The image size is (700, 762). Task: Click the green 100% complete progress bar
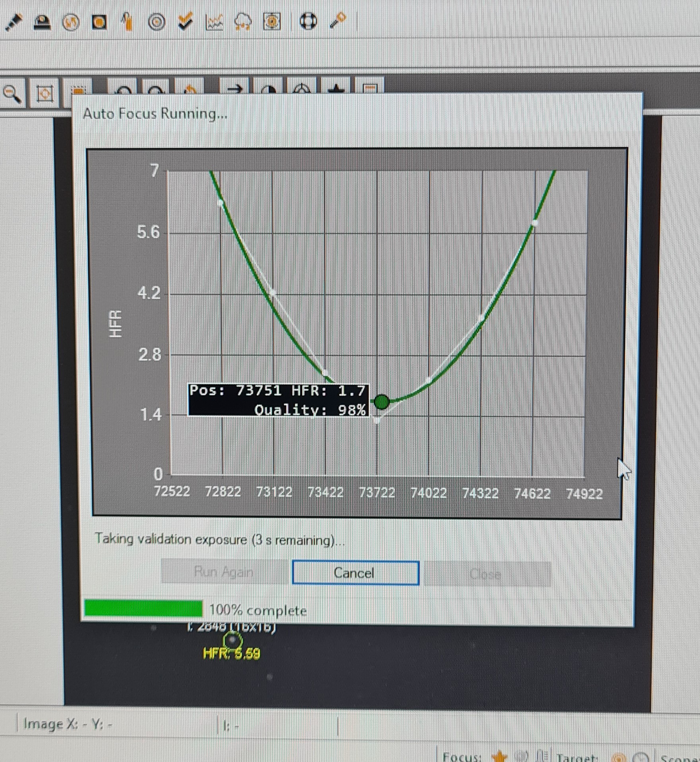[x=143, y=608]
